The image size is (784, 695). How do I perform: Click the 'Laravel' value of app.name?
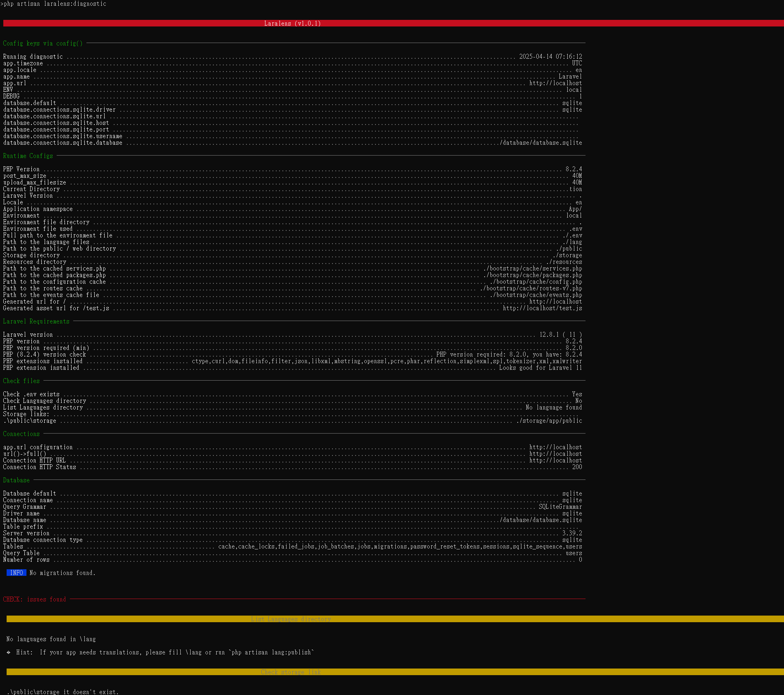570,77
